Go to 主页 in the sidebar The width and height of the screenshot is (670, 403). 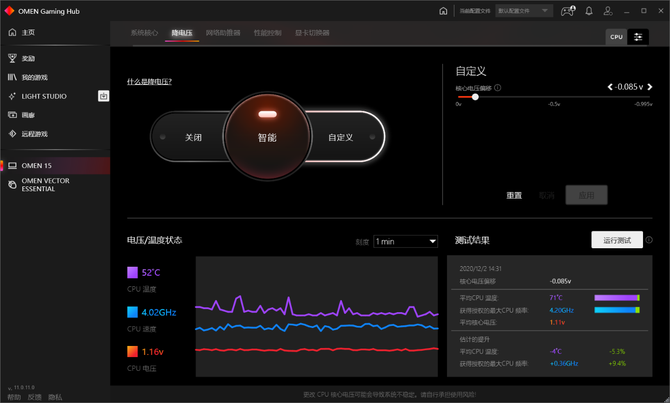point(28,32)
